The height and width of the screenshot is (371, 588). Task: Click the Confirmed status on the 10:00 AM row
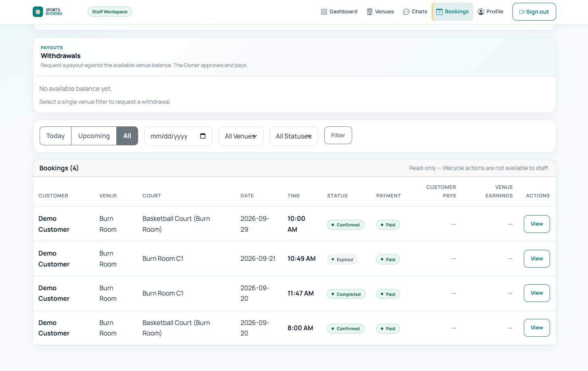(346, 225)
